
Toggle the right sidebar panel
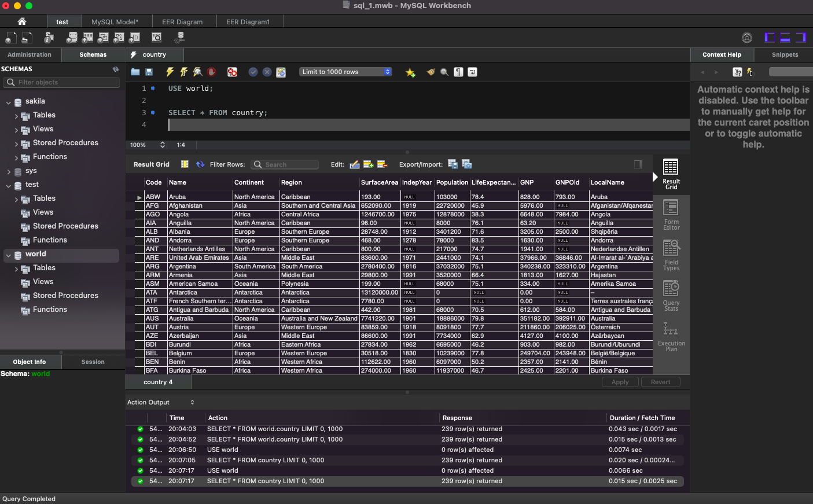pyautogui.click(x=801, y=38)
